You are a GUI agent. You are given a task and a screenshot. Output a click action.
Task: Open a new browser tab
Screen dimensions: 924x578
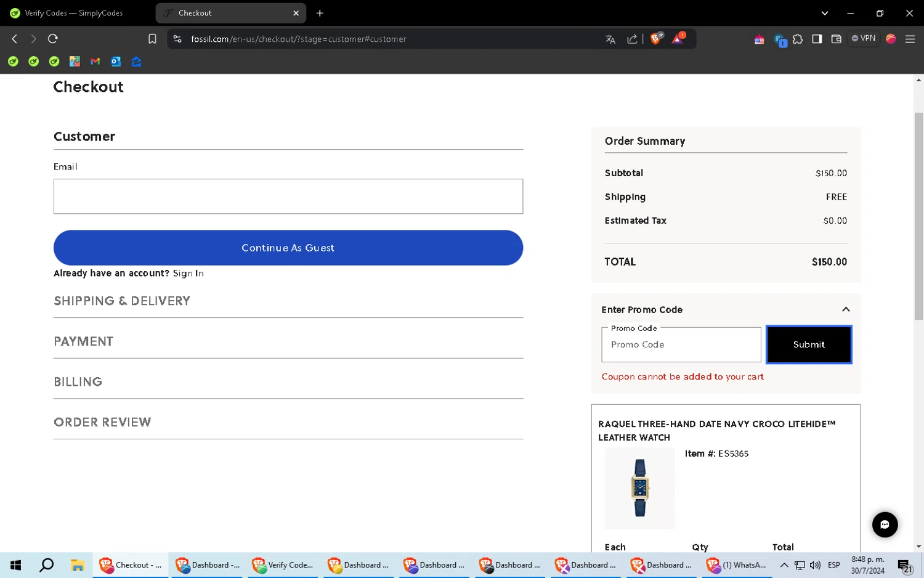click(x=320, y=13)
